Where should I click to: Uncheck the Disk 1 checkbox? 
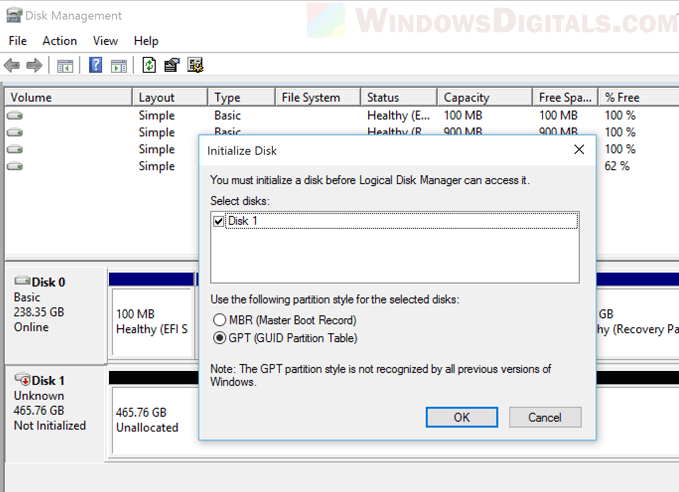(218, 221)
